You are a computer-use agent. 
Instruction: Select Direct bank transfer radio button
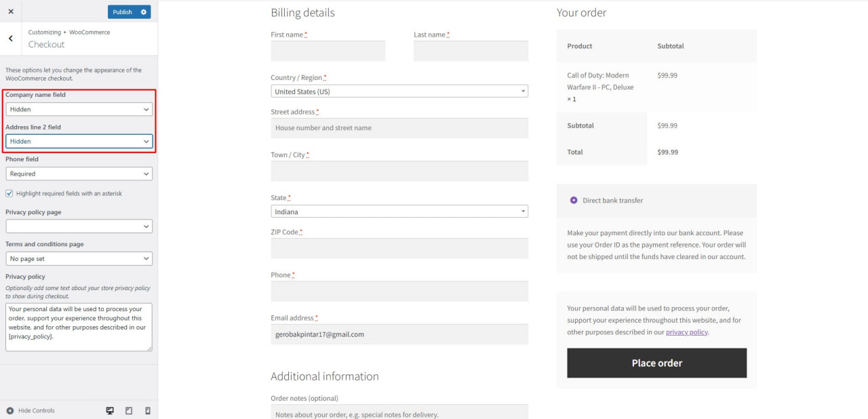[x=574, y=200]
